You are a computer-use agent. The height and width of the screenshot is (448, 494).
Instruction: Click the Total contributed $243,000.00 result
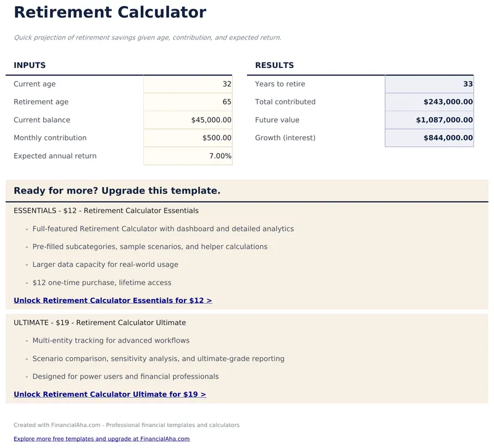(429, 102)
